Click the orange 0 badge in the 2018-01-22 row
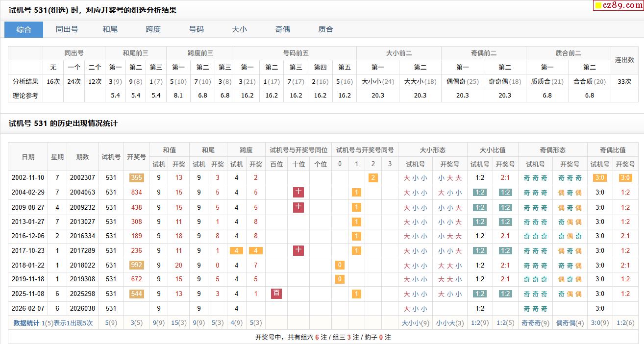644x344 pixels. click(340, 265)
